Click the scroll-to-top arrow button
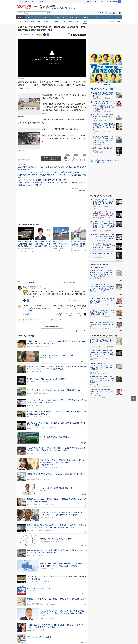138x644 pixels. tap(133, 398)
